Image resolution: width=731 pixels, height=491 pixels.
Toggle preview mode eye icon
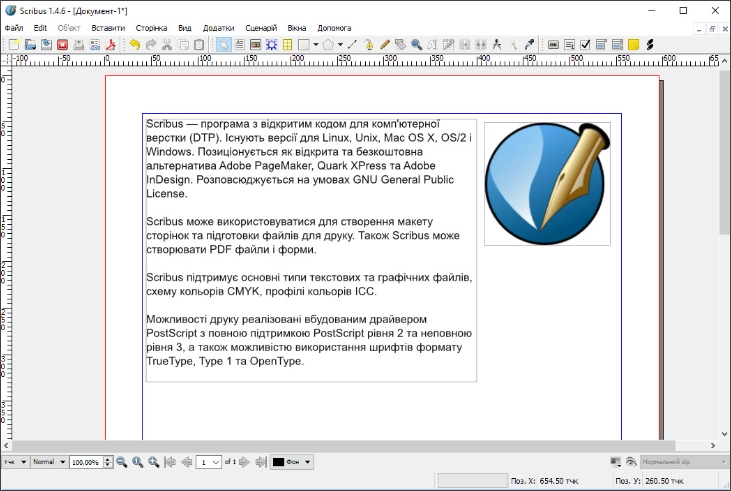point(631,462)
